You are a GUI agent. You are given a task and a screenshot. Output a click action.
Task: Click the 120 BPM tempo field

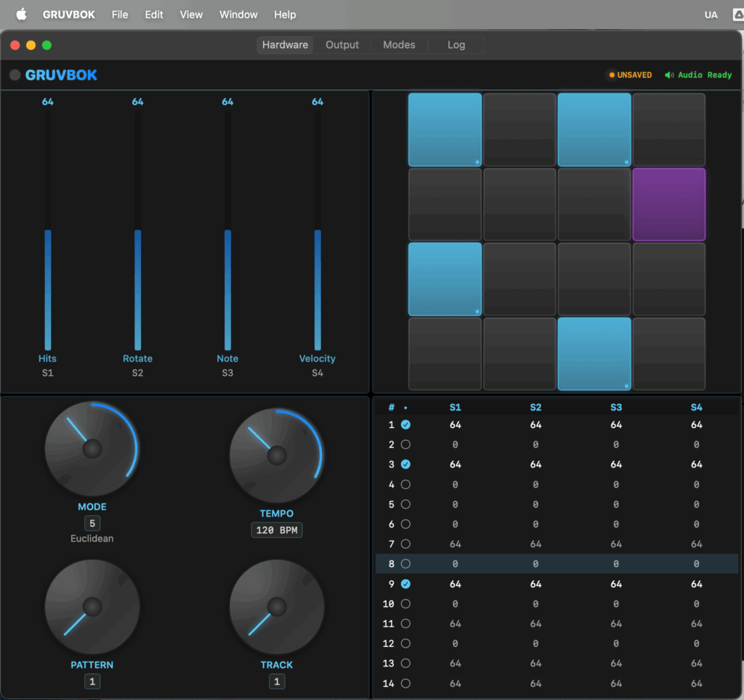tap(276, 529)
